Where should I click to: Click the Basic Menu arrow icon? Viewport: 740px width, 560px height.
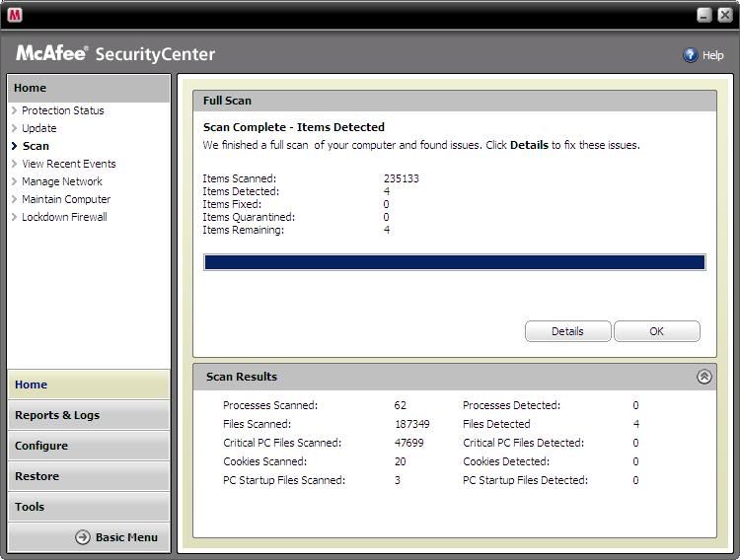(83, 537)
